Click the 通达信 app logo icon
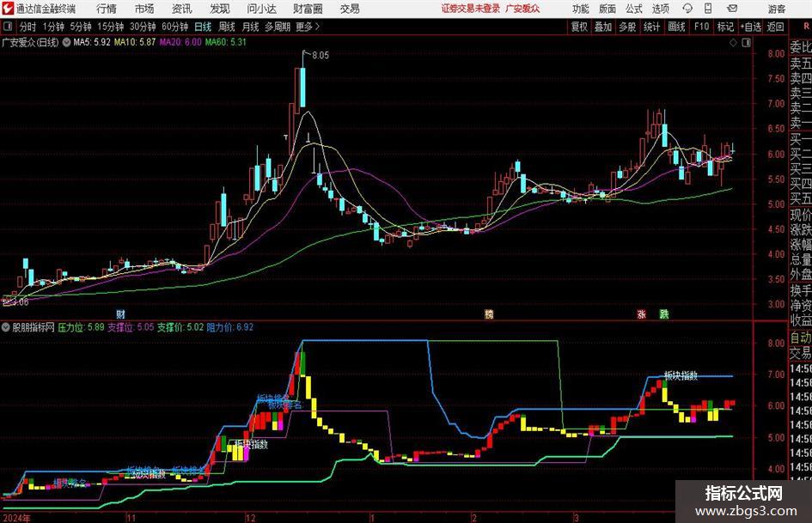Image resolution: width=812 pixels, height=523 pixels. pos(8,9)
